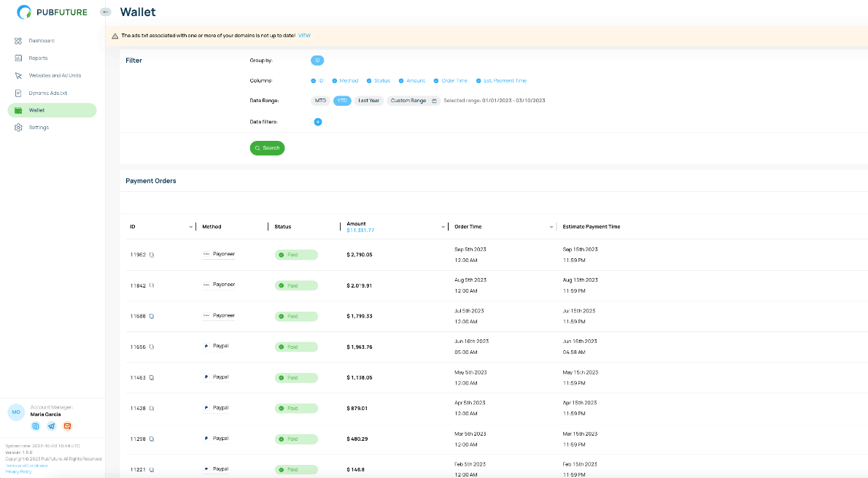
Task: Click amount $2,019.91
Action: pos(360,286)
